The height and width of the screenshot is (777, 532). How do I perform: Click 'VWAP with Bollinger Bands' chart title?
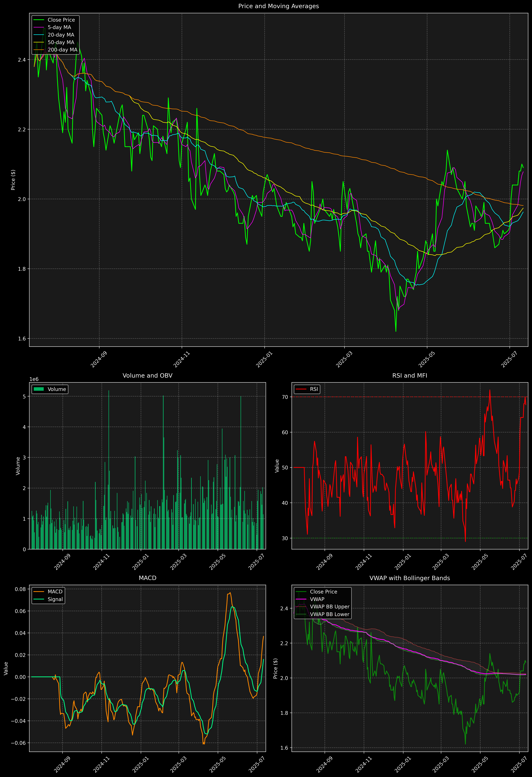click(410, 578)
